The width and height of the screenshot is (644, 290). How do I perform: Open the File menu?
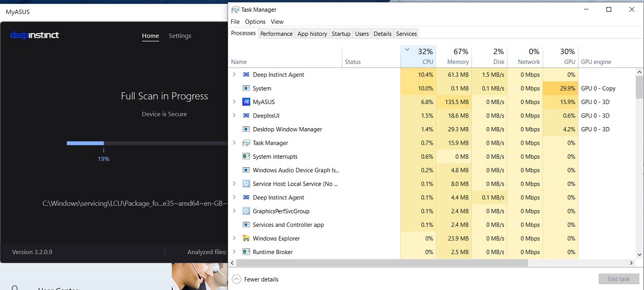click(235, 22)
